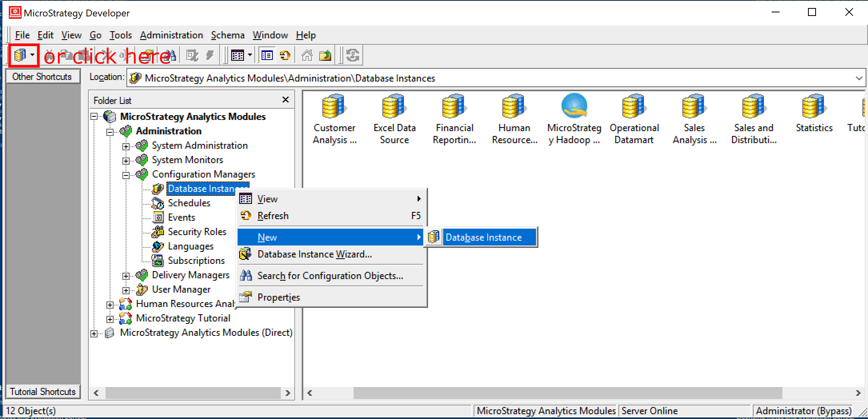Toggle the Folder List pane toolbar button
This screenshot has width=868, height=419.
(267, 55)
